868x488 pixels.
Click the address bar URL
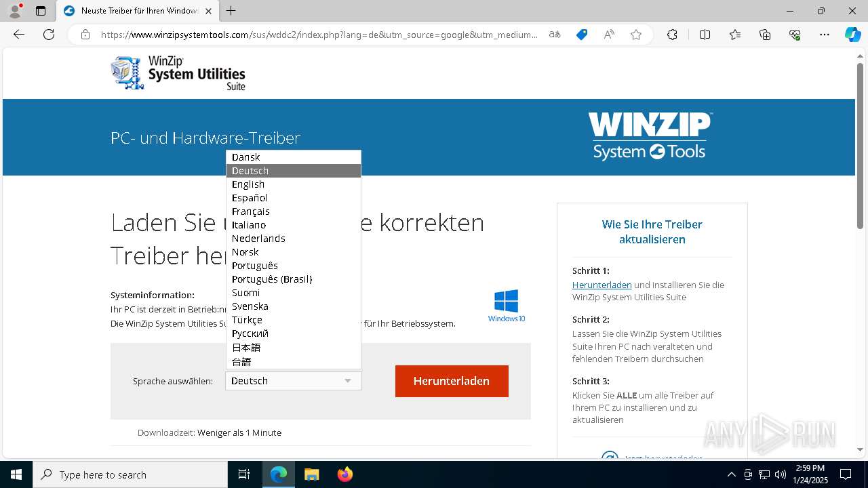319,35
